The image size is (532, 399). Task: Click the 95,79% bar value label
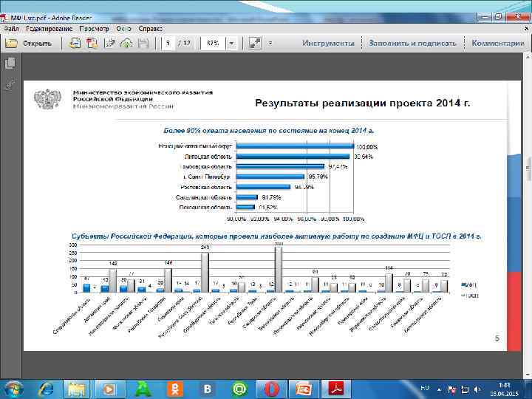(x=318, y=177)
